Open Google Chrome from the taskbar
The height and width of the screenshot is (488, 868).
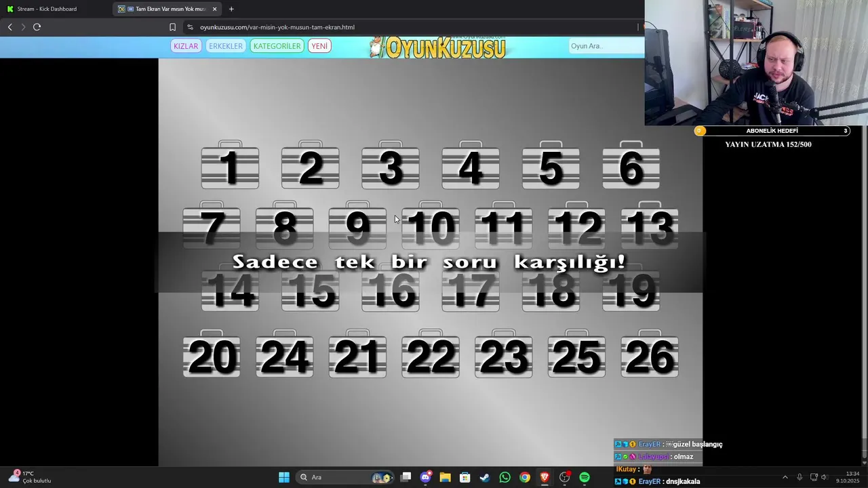[524, 477]
